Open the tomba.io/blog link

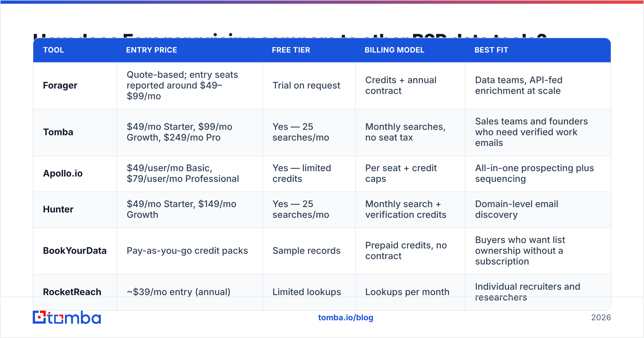coord(346,318)
